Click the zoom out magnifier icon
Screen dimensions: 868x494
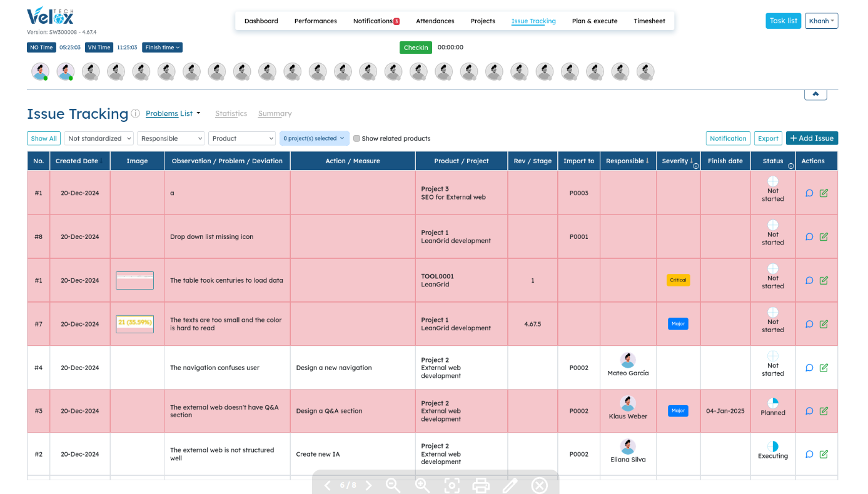(x=393, y=485)
